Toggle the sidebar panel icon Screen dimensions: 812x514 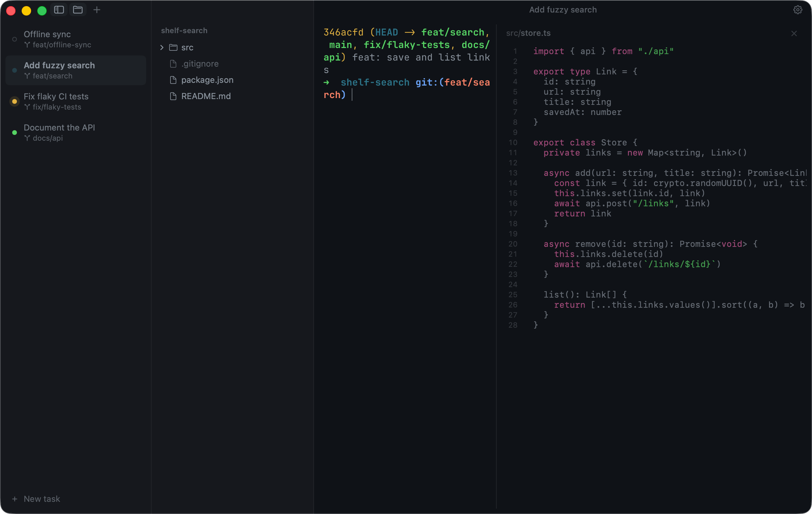pos(59,10)
